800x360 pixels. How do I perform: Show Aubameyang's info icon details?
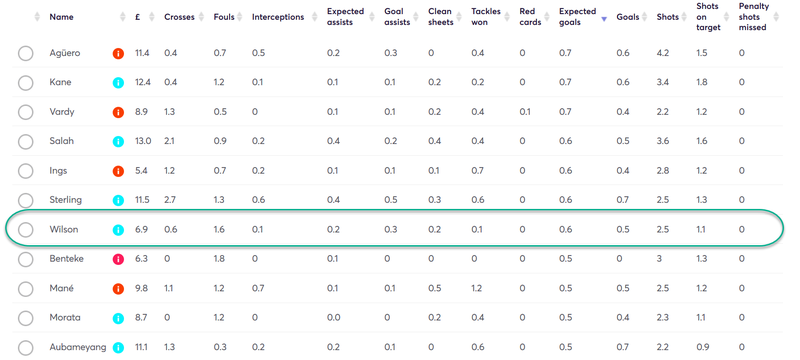point(118,348)
